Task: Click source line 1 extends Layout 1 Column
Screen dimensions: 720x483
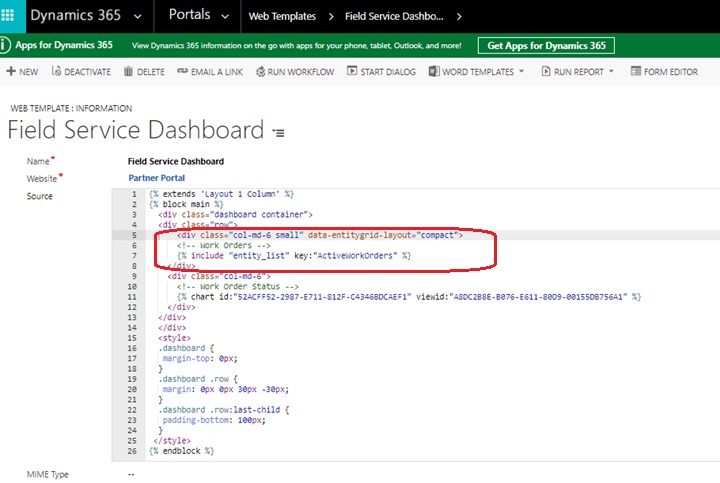Action: (221, 194)
